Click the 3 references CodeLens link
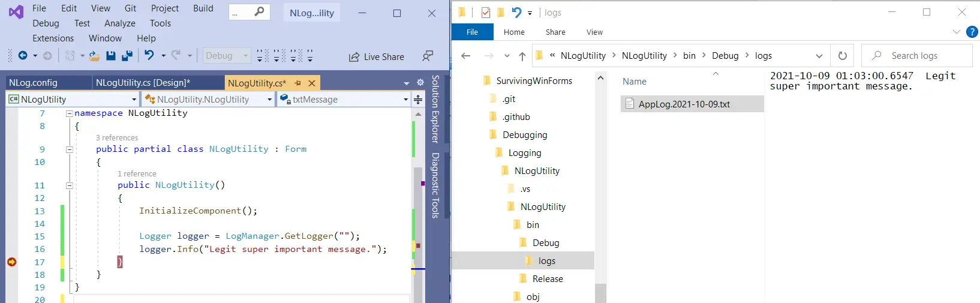This screenshot has width=980, height=303. [x=117, y=138]
